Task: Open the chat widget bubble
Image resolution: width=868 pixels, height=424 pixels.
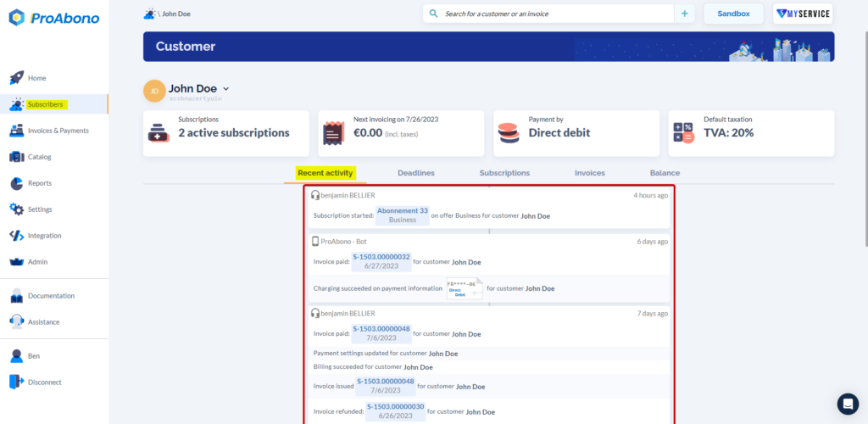Action: click(x=848, y=404)
